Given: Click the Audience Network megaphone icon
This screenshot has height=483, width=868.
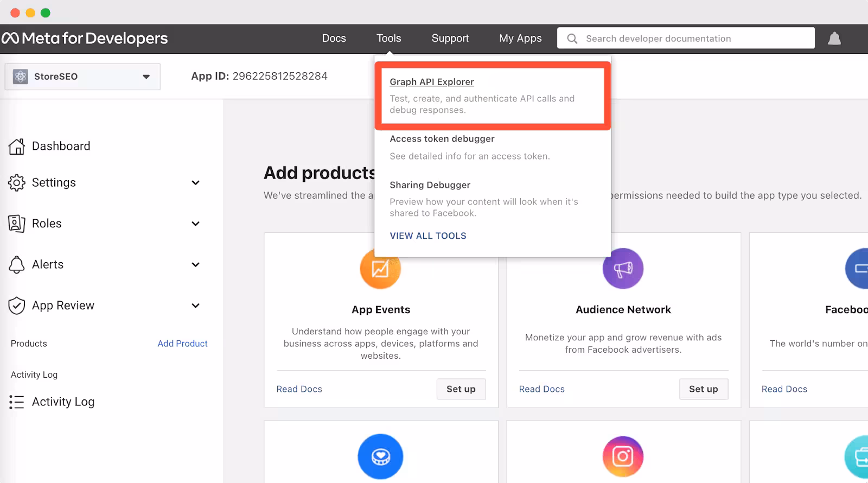Looking at the screenshot, I should pos(623,268).
